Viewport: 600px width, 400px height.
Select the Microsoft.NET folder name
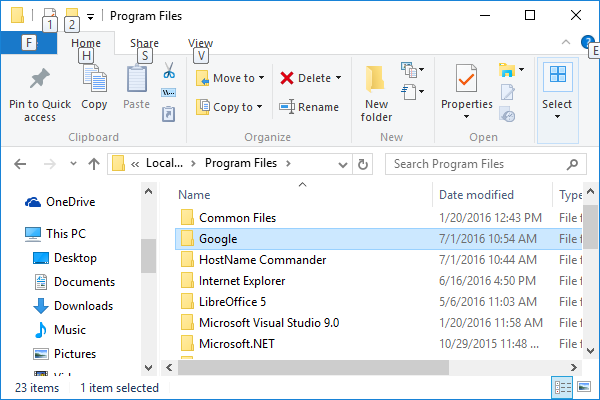(x=236, y=344)
